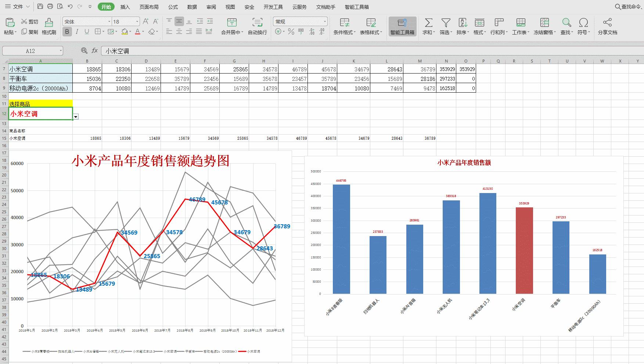Open the number format dropdown (常规)
The height and width of the screenshot is (364, 644).
pyautogui.click(x=325, y=22)
